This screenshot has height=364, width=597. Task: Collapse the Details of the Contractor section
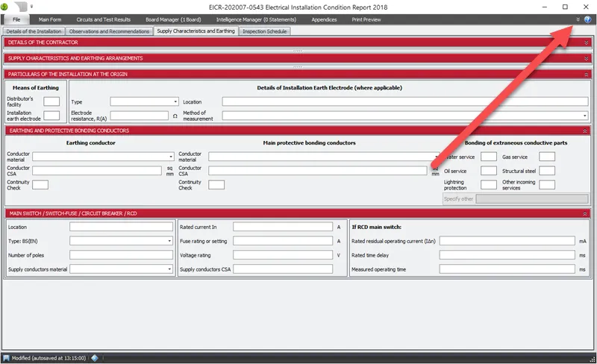587,43
